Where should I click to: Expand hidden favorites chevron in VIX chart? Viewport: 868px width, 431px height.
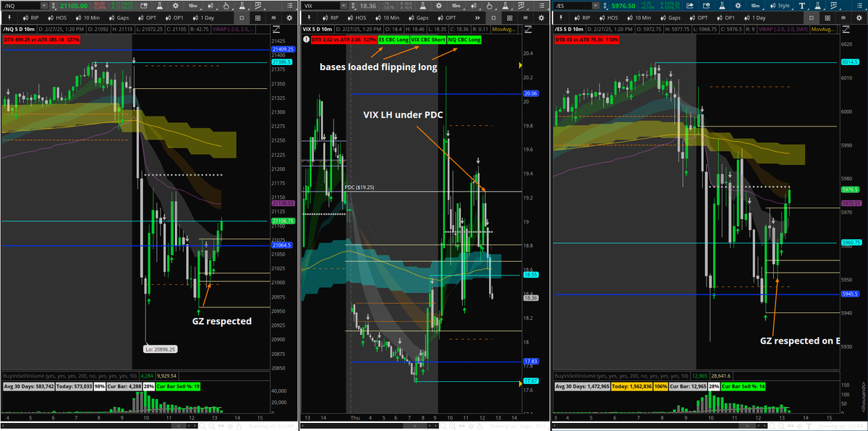477,18
